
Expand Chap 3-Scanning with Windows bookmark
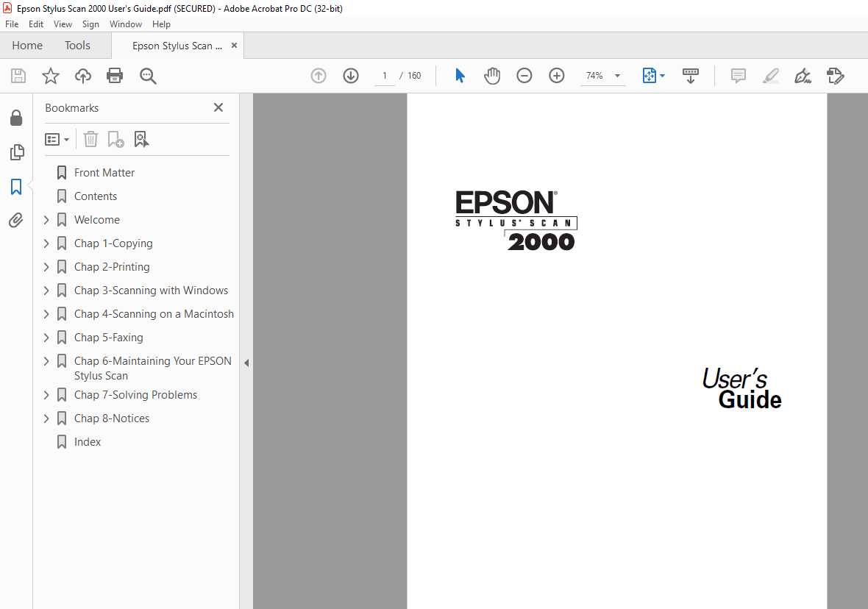tap(46, 291)
